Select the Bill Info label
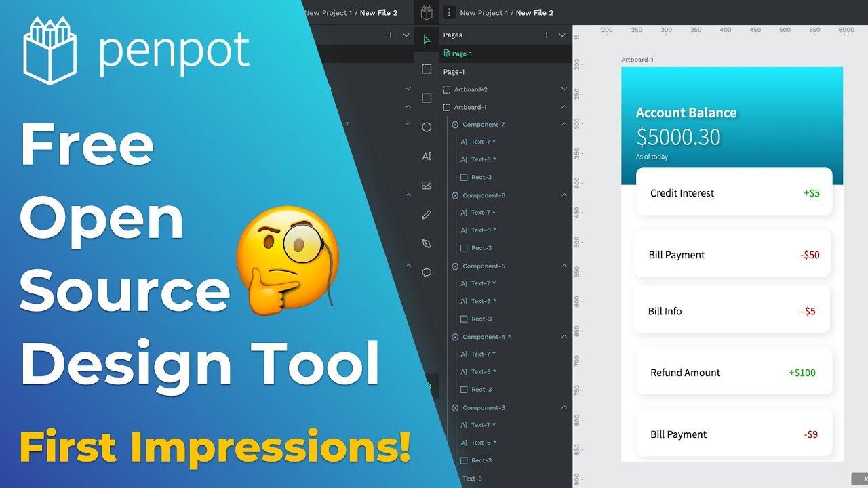The width and height of the screenshot is (868, 488). click(665, 312)
